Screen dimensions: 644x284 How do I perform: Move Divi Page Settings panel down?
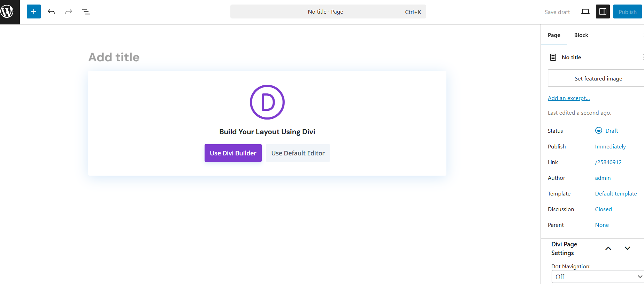pyautogui.click(x=628, y=248)
